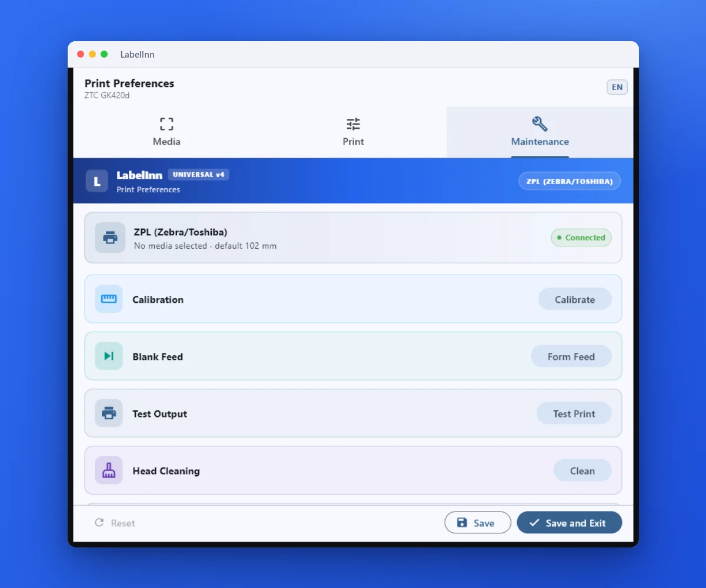This screenshot has width=706, height=588.
Task: Click 'No media selected · default 102 mm' text
Action: [205, 246]
